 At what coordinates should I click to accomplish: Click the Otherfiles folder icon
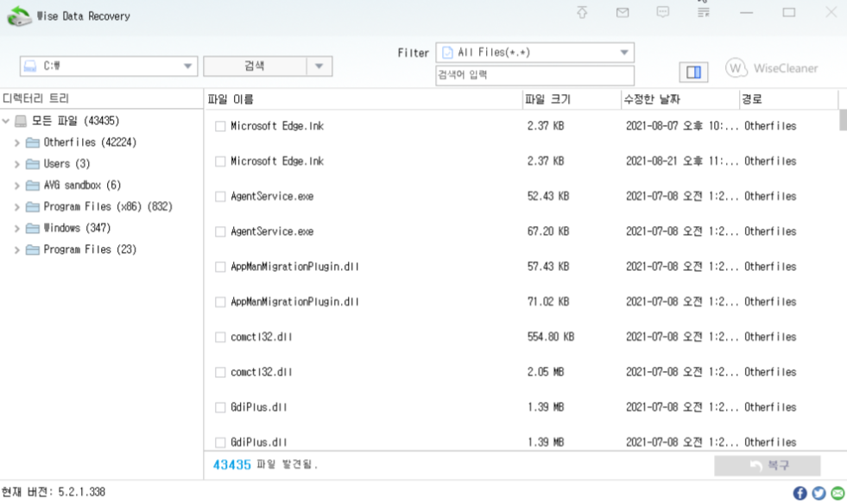(x=33, y=142)
